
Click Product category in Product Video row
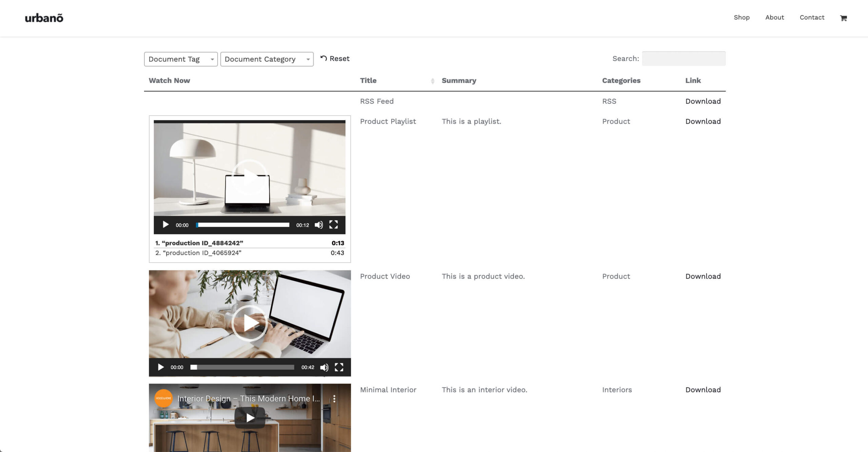tap(616, 276)
